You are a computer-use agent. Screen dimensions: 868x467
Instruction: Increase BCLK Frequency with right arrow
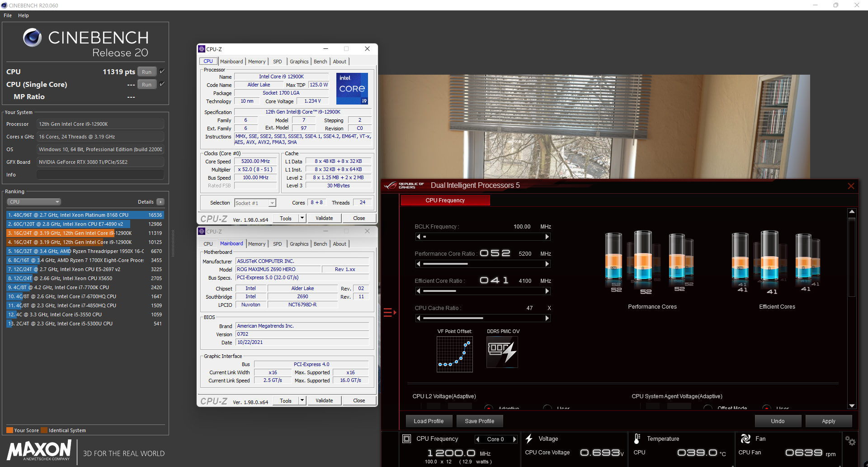547,237
